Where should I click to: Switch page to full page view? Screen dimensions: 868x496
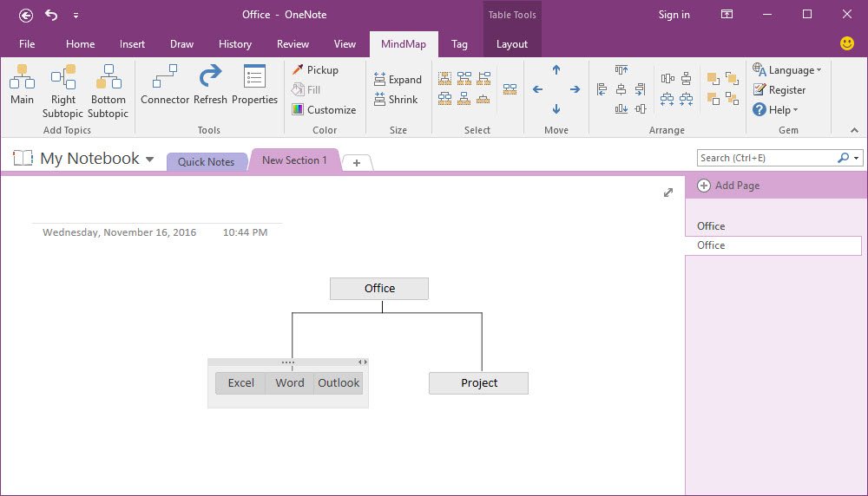tap(668, 193)
